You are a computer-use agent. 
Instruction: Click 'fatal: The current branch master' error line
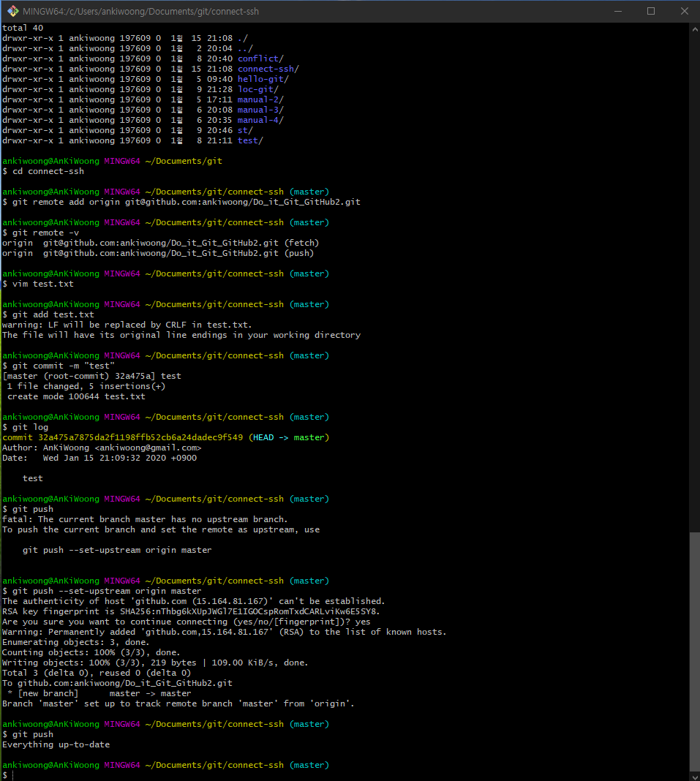coord(145,519)
